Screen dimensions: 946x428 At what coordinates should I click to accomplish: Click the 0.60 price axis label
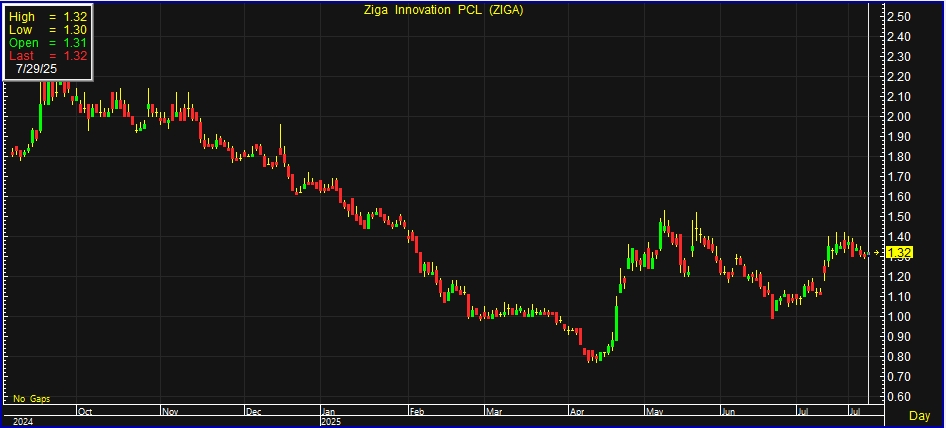point(899,396)
